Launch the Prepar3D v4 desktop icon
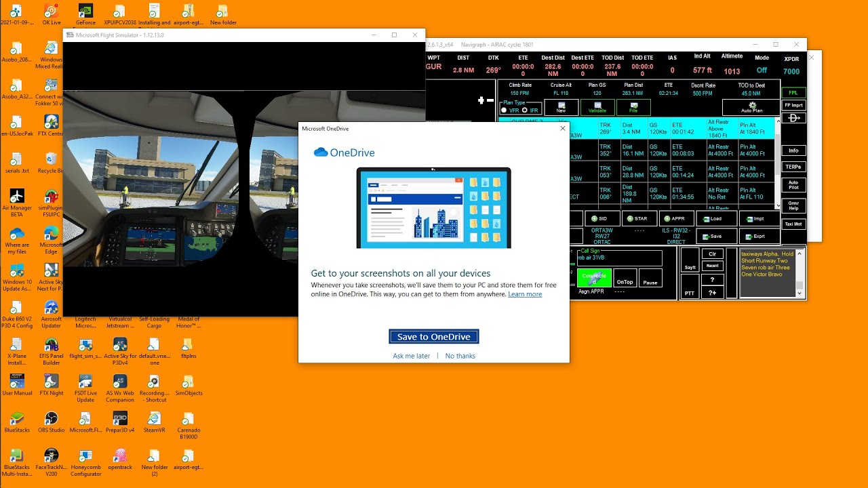 (x=120, y=422)
